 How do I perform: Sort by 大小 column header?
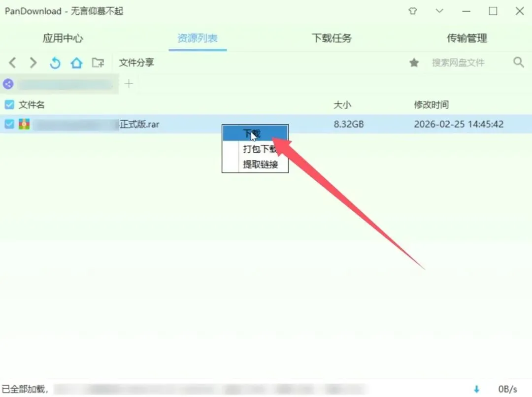coord(342,104)
